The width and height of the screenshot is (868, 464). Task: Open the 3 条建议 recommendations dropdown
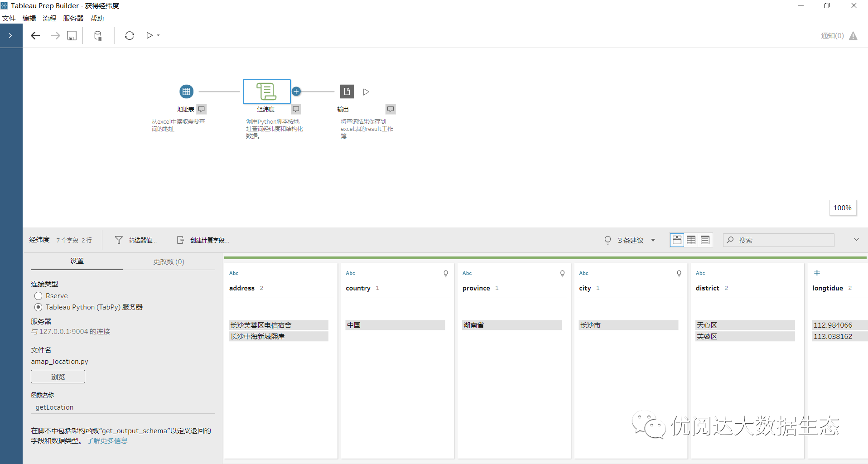[x=630, y=240]
